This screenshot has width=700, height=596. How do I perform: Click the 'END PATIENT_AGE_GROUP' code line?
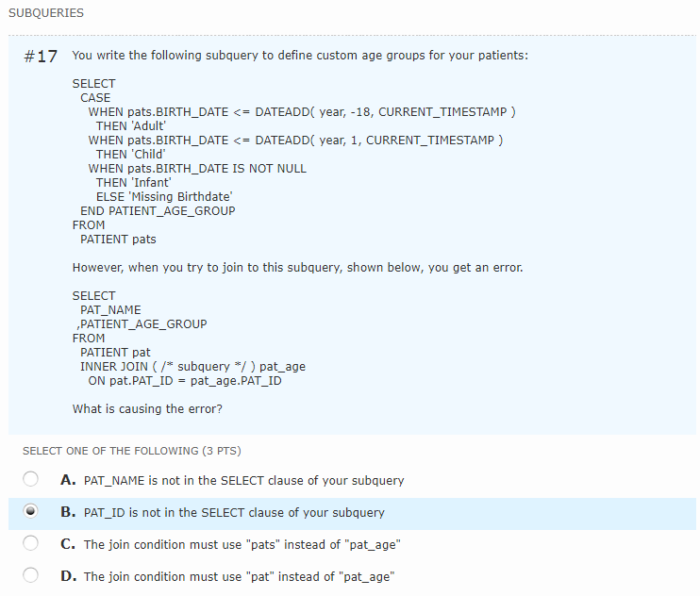(158, 211)
